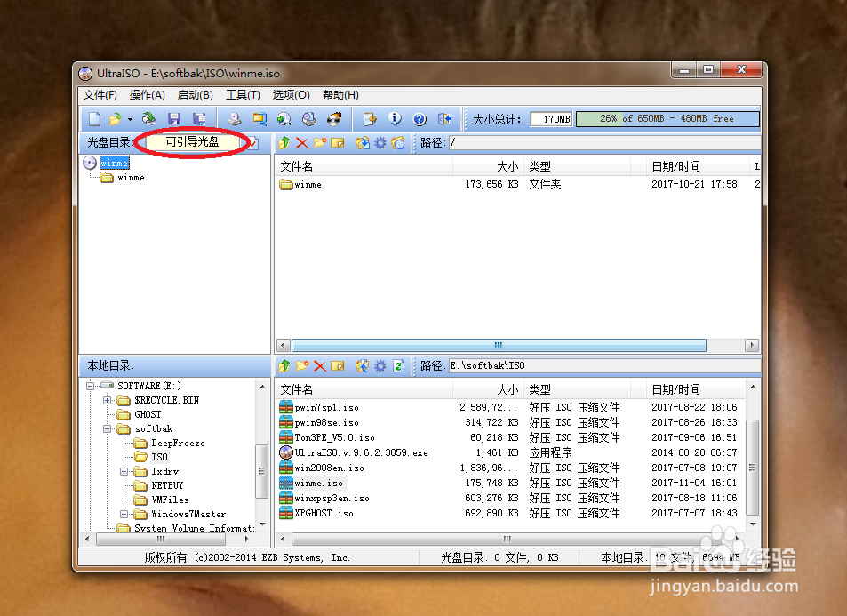Click the Burn CD image flame icon
The image size is (847, 616).
coord(334,119)
